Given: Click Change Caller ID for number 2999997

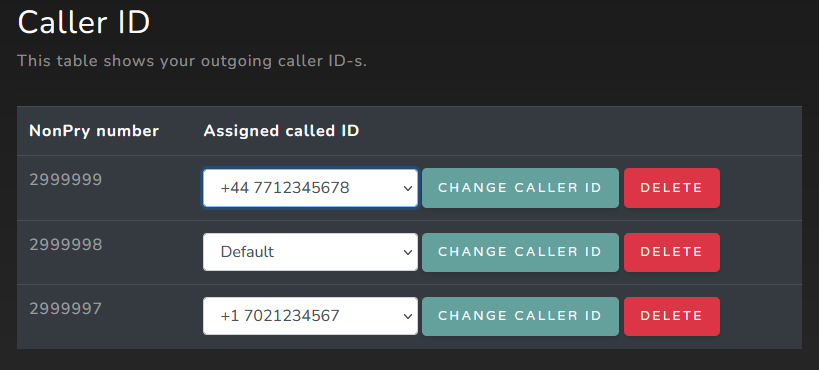Looking at the screenshot, I should point(520,316).
